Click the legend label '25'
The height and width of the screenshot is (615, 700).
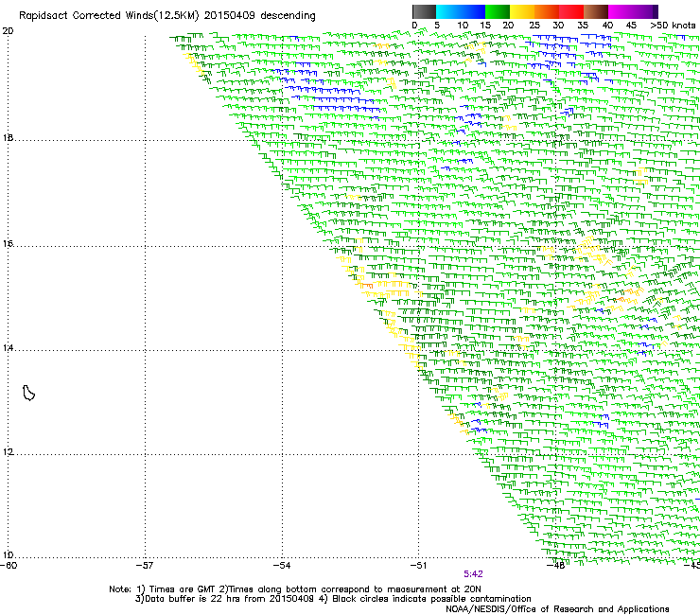pos(534,26)
